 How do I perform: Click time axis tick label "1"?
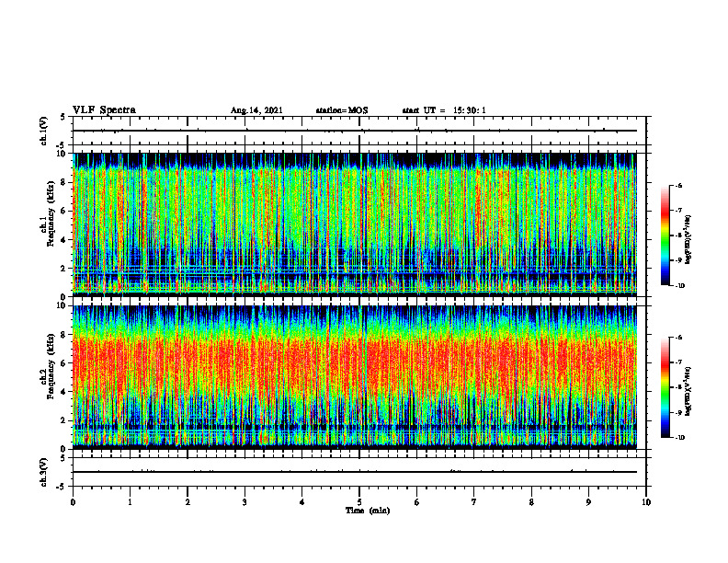(130, 502)
